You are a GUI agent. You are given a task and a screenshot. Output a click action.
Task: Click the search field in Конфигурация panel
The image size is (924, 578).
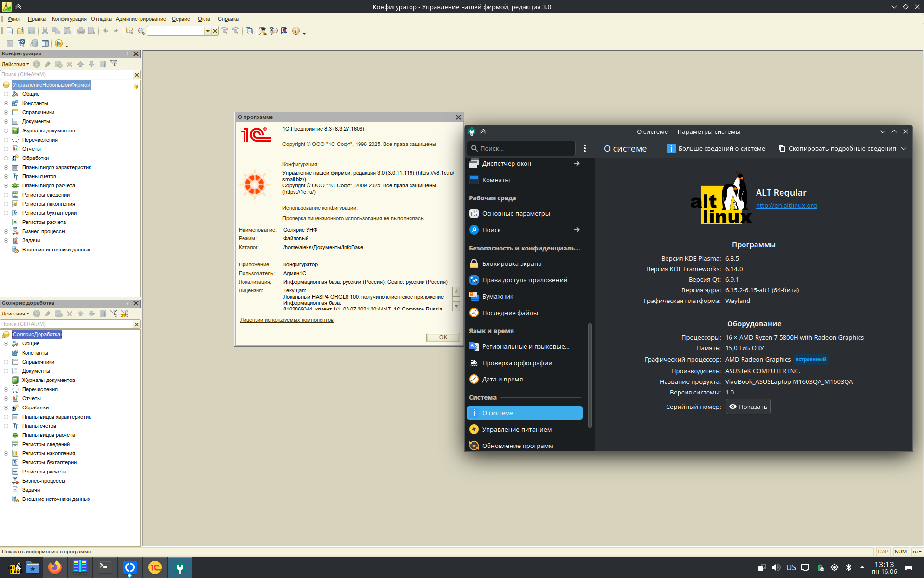pos(66,75)
